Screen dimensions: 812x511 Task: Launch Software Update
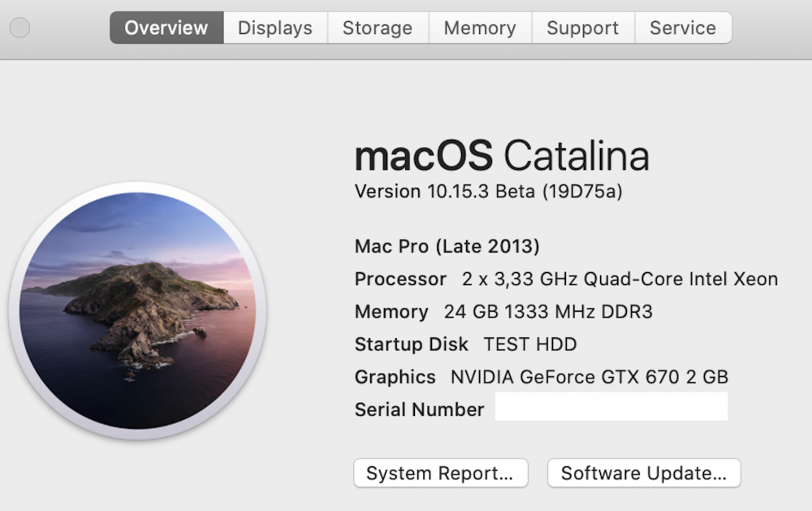pyautogui.click(x=644, y=473)
